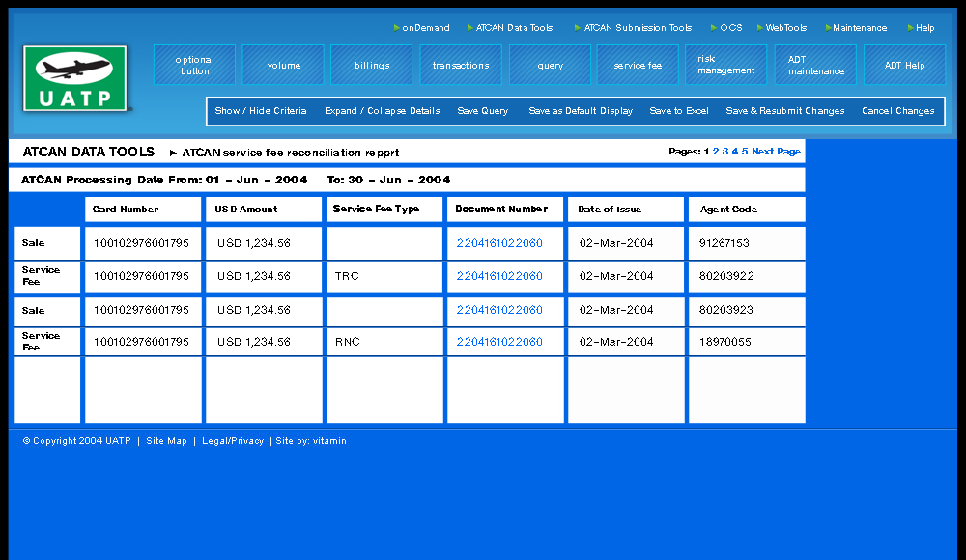
Task: Open ATCAN Submission Tools menu
Action: (638, 28)
